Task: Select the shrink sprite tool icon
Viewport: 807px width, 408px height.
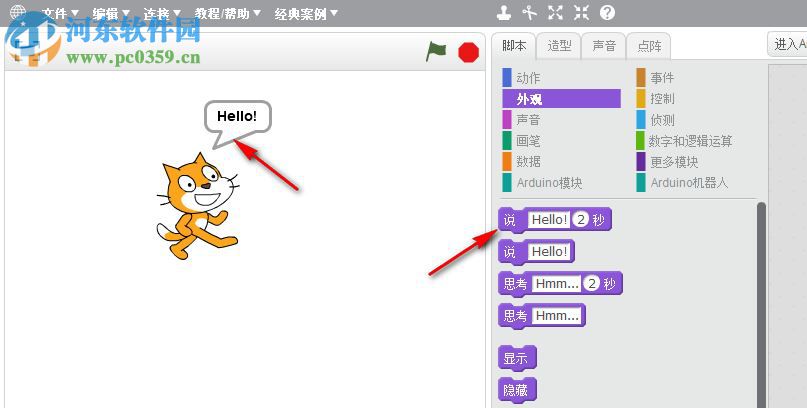Action: [x=582, y=13]
